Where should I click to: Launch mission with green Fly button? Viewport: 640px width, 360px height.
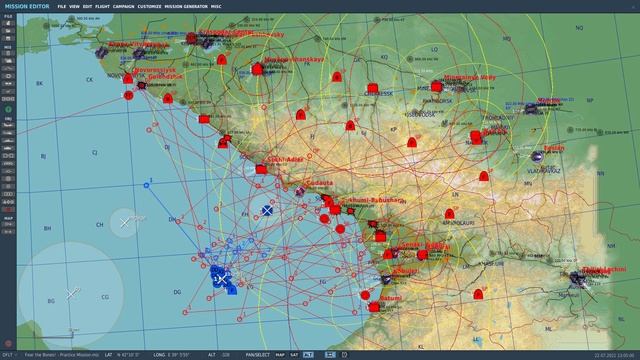[8, 109]
